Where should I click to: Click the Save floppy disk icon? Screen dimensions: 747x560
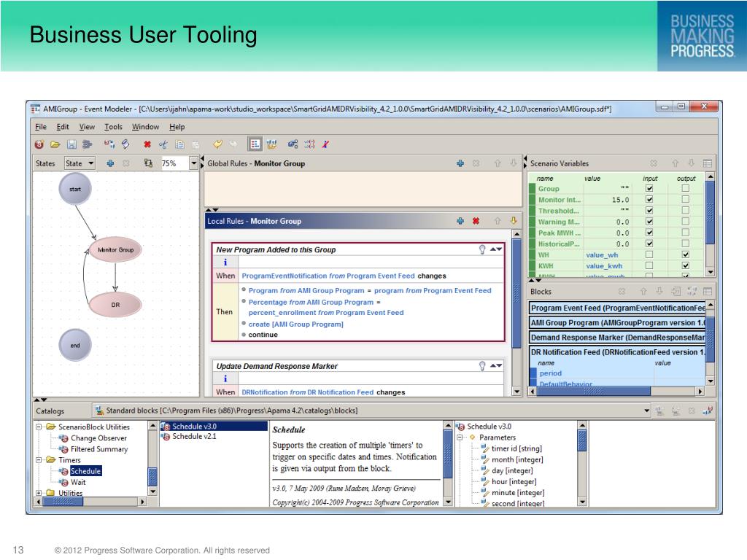click(71, 144)
